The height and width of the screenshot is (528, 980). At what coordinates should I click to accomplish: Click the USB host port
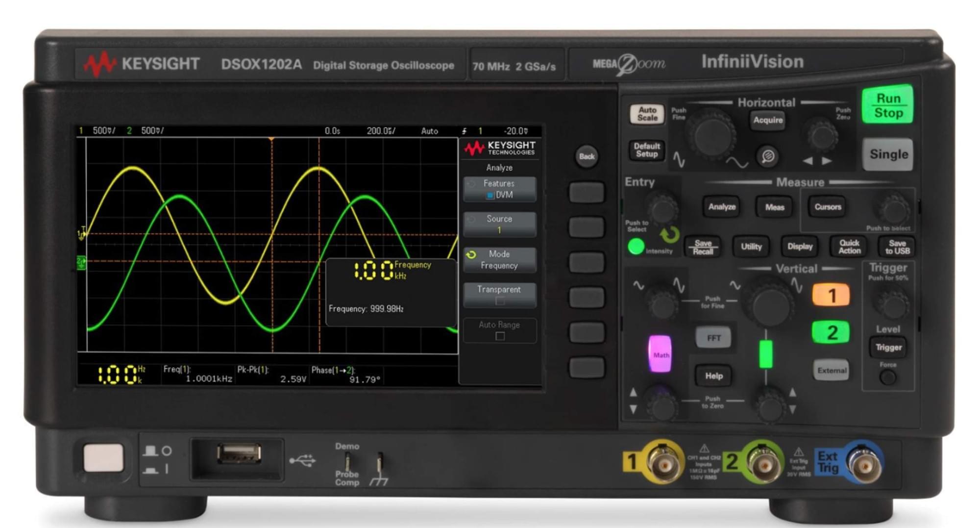coord(239,454)
